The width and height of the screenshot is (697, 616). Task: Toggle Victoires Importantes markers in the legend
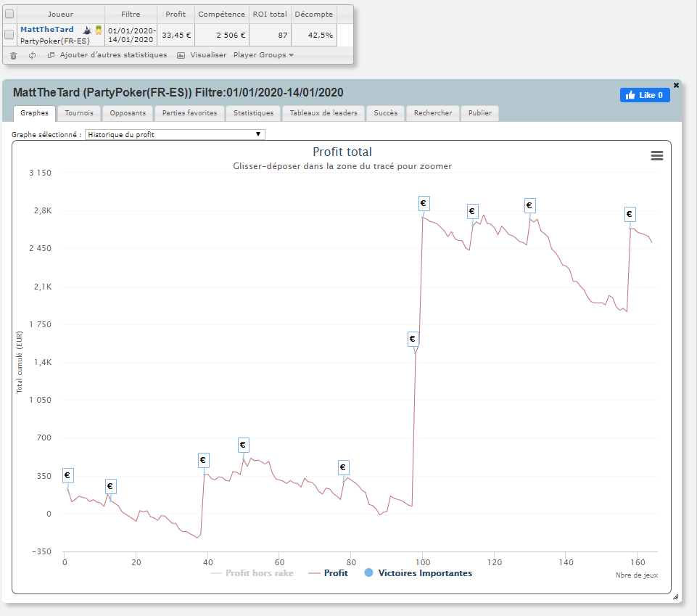pyautogui.click(x=418, y=573)
